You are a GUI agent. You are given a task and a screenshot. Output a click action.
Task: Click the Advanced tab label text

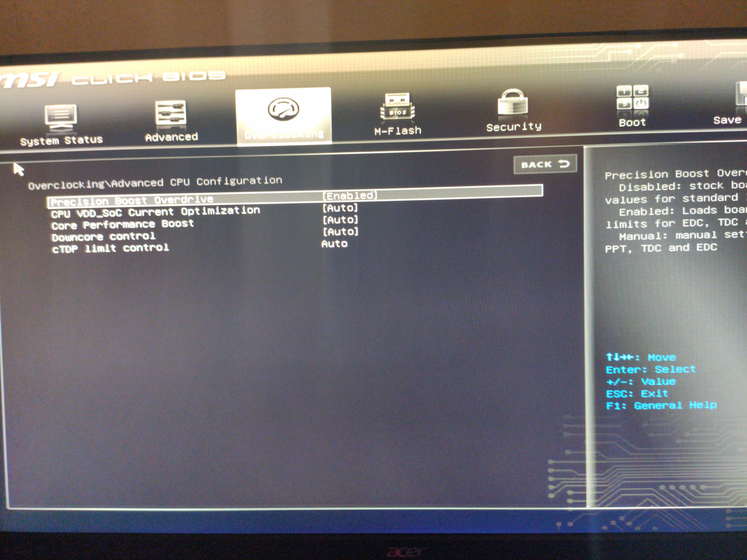[x=172, y=137]
